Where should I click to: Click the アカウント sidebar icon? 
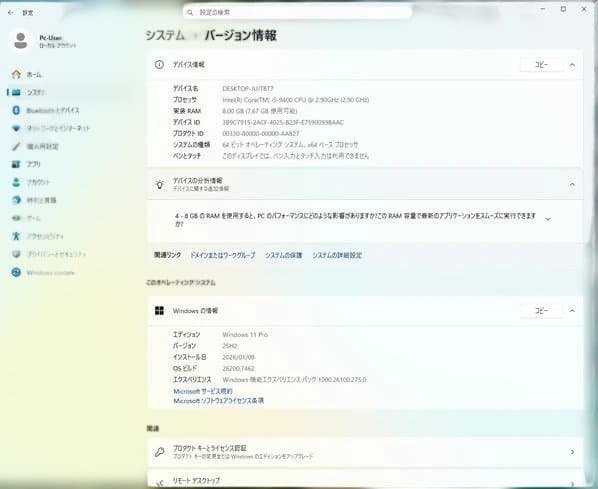point(16,182)
